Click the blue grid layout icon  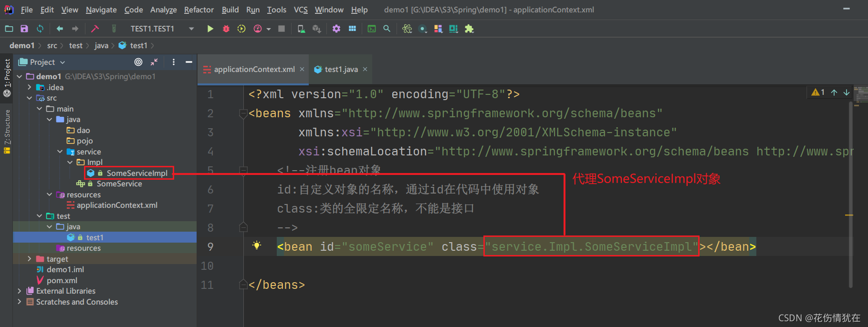click(352, 29)
